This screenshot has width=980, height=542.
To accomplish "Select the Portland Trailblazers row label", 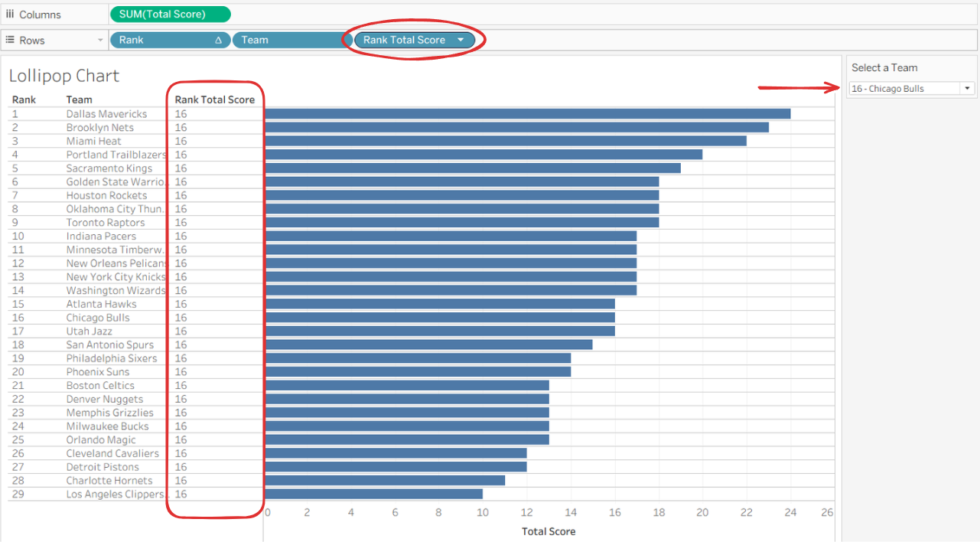I will coord(116,155).
